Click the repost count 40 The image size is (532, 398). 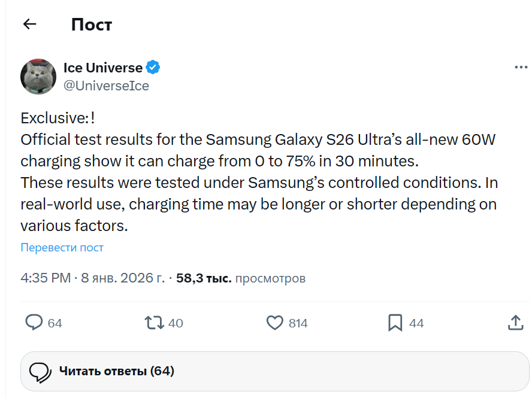point(176,323)
